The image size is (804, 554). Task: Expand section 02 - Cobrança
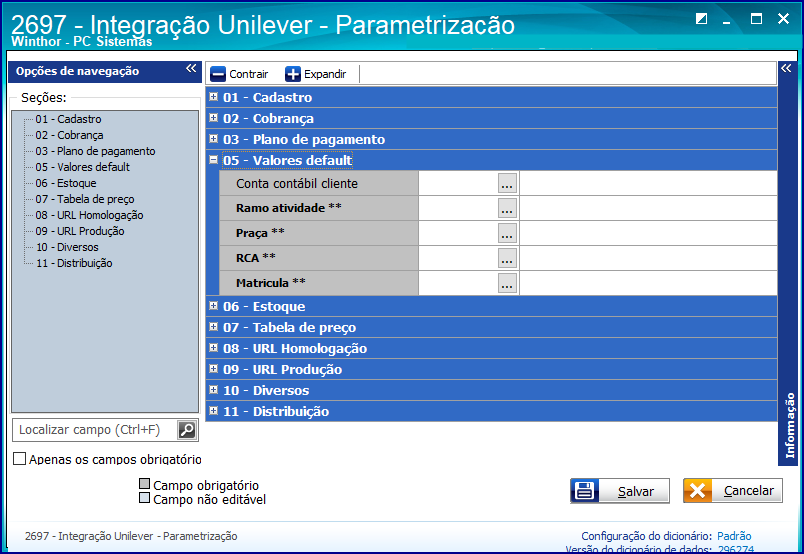coord(214,117)
